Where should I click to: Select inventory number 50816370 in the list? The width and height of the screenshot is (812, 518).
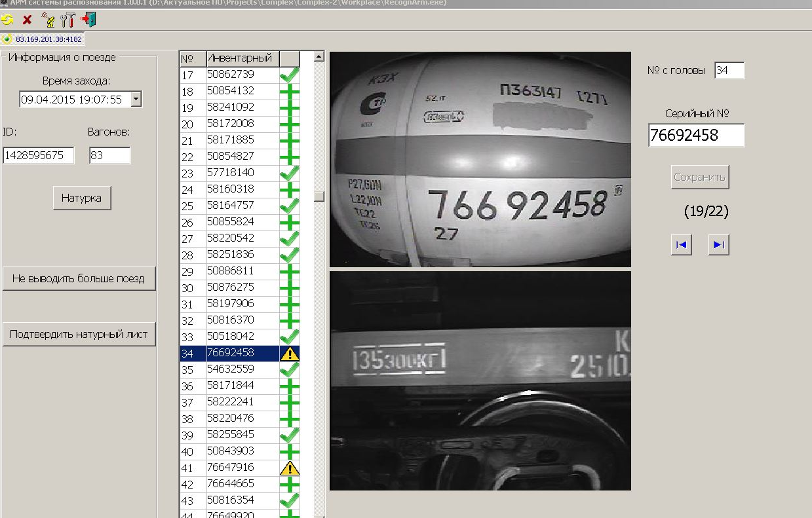[x=231, y=320]
